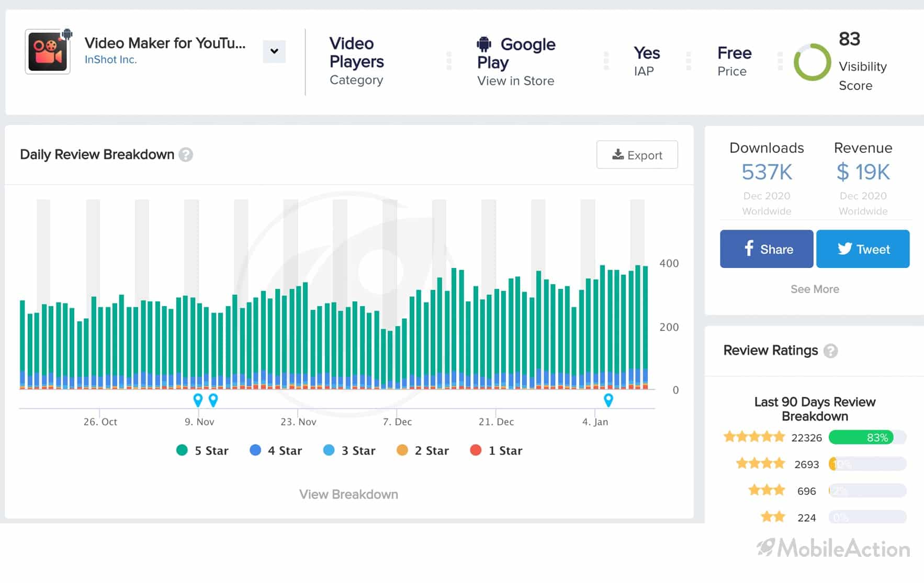Viewport: 924px width, 583px height.
Task: Click the 23. Nov axis label
Action: click(298, 422)
